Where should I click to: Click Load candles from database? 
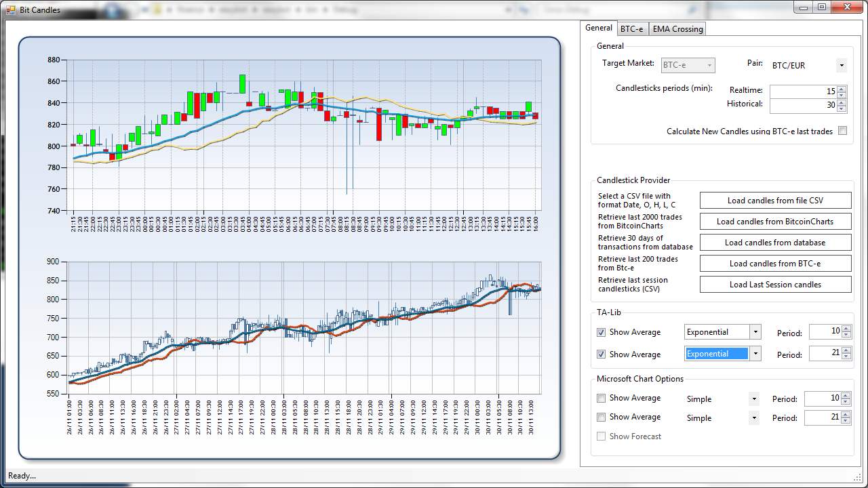pos(775,242)
